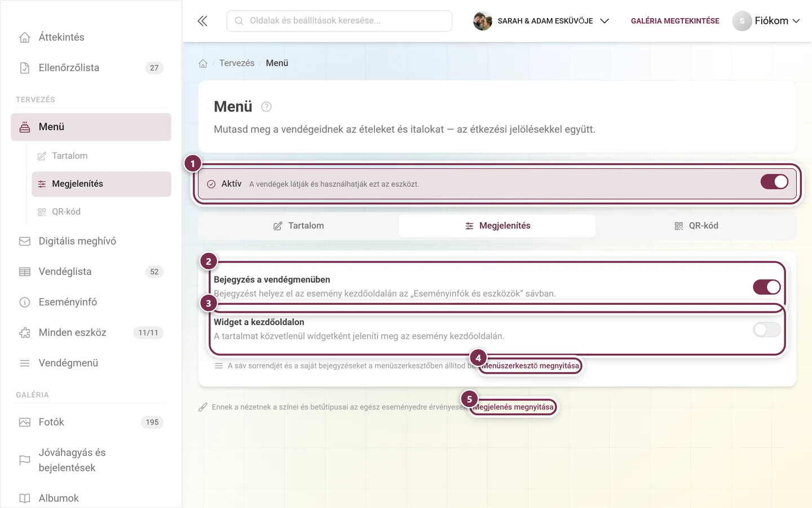Viewport: 812px width, 508px height.
Task: Focus the Oldalak és beállítások keresése search field
Action: [339, 21]
